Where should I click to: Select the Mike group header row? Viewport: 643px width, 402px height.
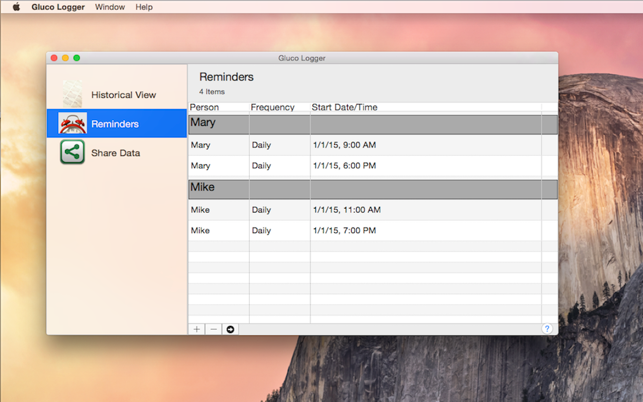pos(373,189)
